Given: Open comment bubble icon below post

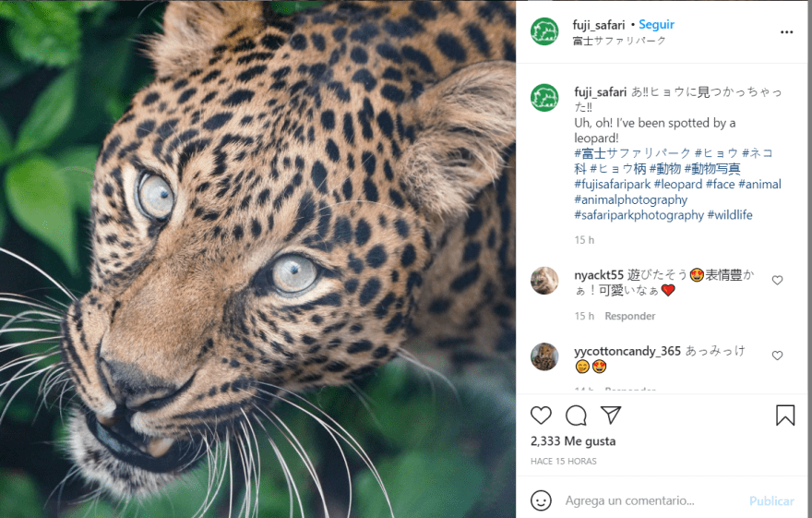Looking at the screenshot, I should click(576, 416).
